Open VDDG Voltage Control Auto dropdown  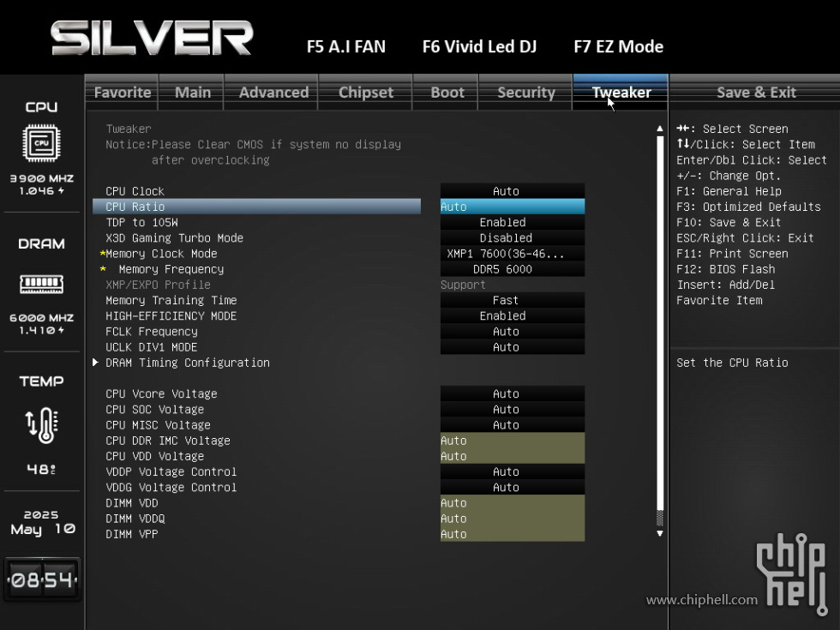513,487
